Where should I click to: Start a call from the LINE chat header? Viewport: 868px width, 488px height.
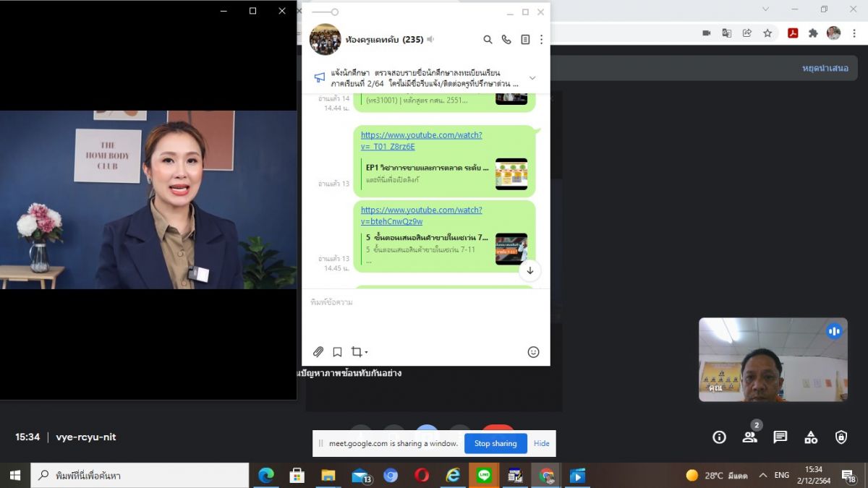(x=506, y=40)
